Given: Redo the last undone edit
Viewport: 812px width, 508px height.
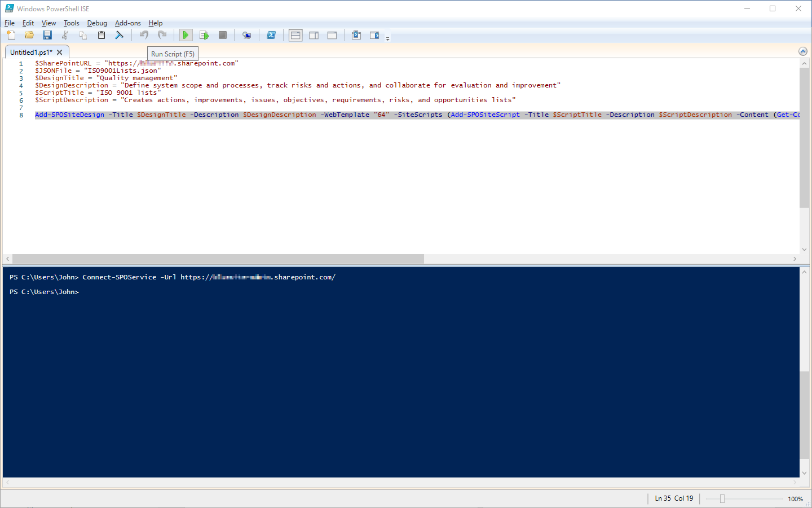Looking at the screenshot, I should [162, 35].
